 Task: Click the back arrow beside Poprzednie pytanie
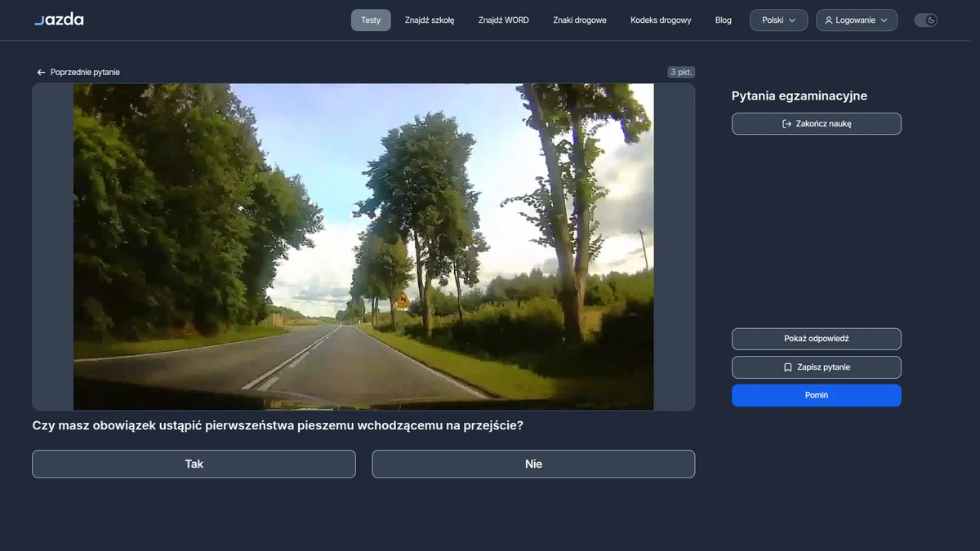(x=41, y=73)
